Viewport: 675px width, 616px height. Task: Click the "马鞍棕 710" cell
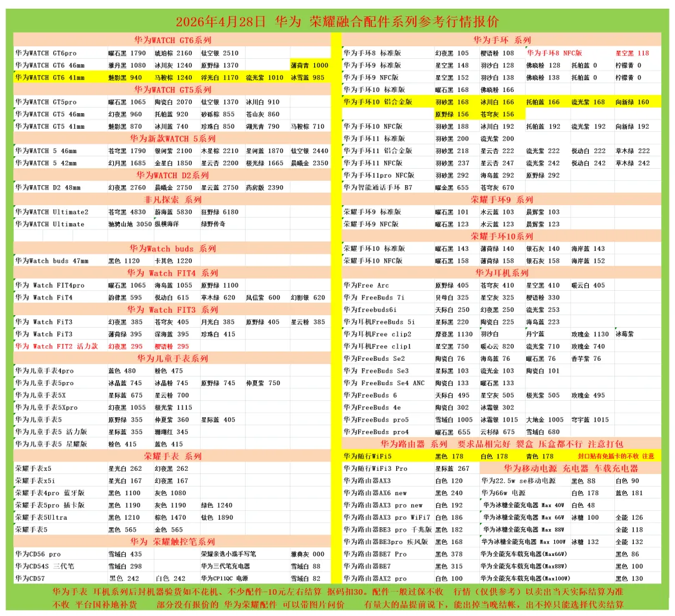(307, 126)
